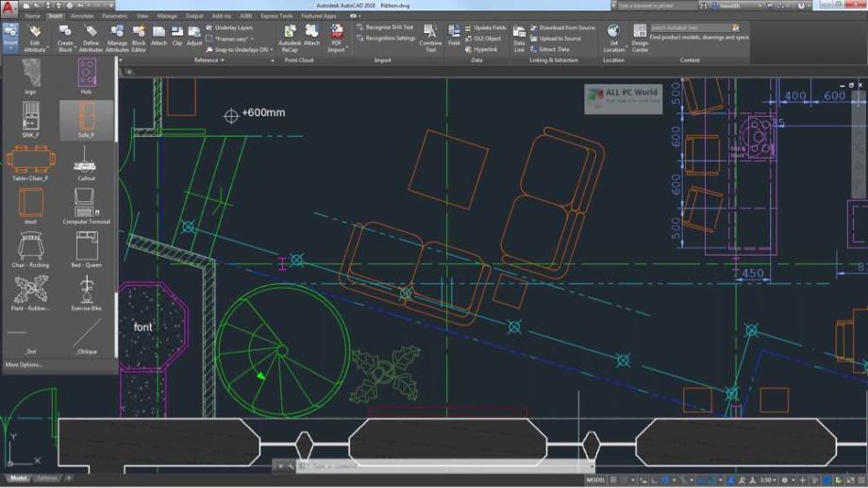Open the annotation scale 1:50 dropdown
Screen dimensions: 868x488
click(x=770, y=480)
